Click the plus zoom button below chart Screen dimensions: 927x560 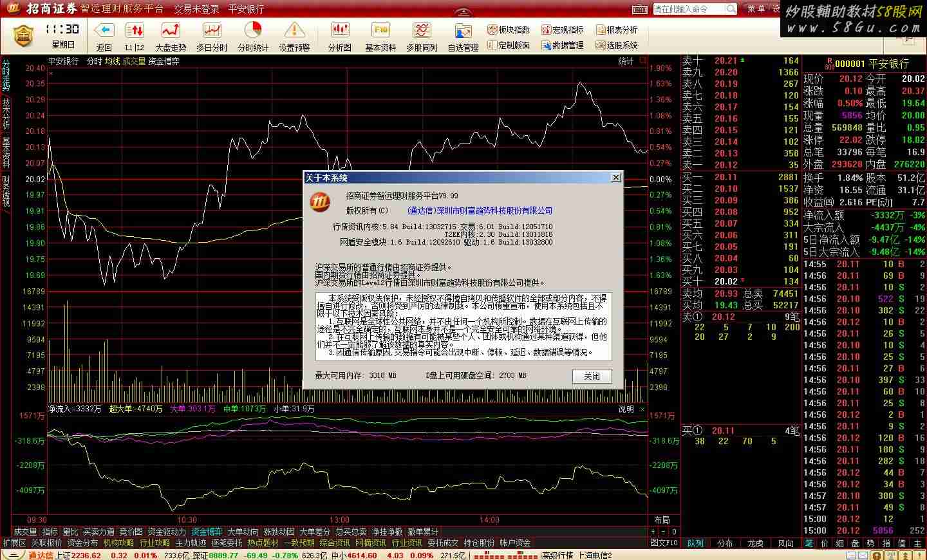click(x=653, y=532)
